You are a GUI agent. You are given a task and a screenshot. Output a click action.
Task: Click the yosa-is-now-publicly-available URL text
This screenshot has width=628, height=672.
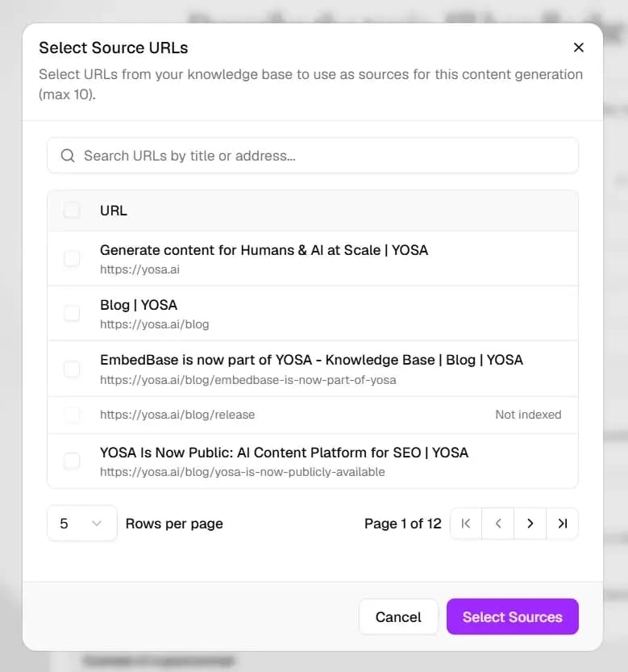(x=243, y=472)
